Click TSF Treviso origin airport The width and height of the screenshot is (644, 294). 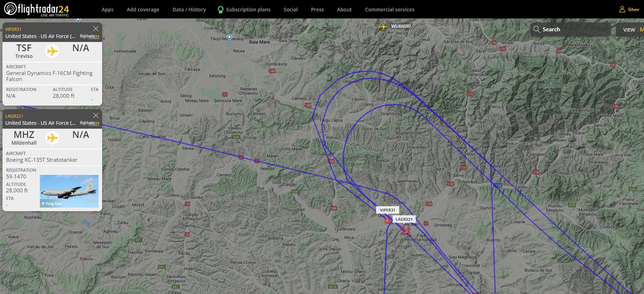pos(24,51)
